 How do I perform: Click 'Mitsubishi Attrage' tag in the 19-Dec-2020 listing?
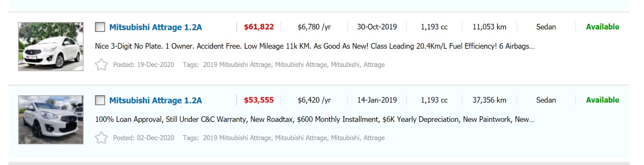coord(301,65)
